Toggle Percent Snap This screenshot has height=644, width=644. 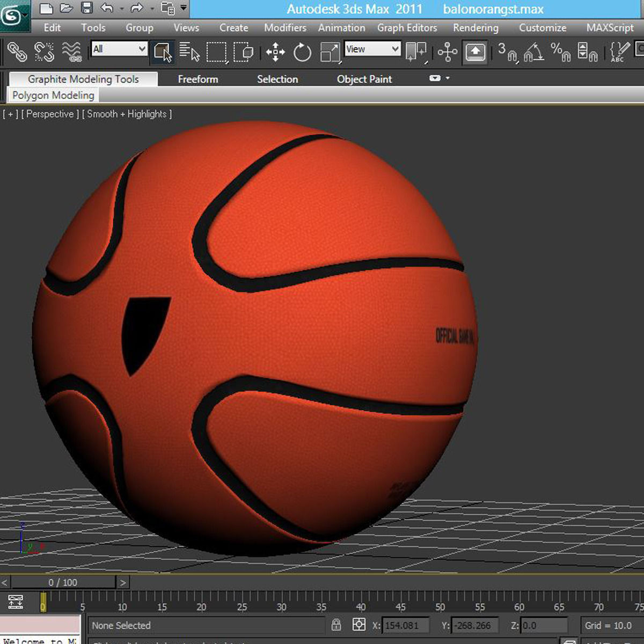coord(561,52)
